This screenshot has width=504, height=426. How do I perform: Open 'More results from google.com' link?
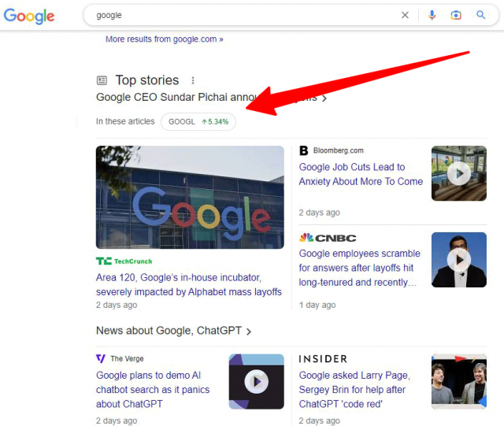tap(165, 39)
